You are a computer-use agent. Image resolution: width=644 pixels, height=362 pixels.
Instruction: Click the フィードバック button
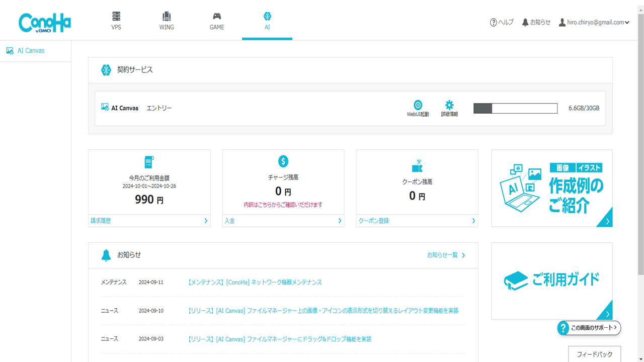coord(595,354)
